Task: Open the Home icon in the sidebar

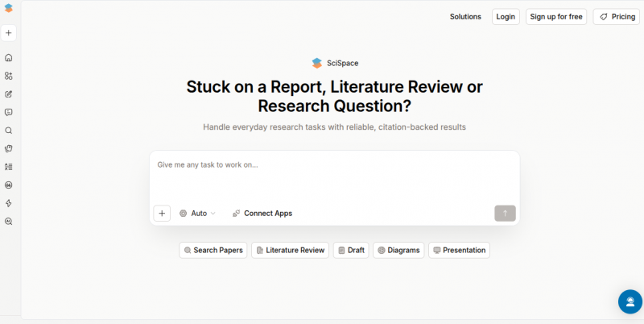Action: click(x=8, y=58)
